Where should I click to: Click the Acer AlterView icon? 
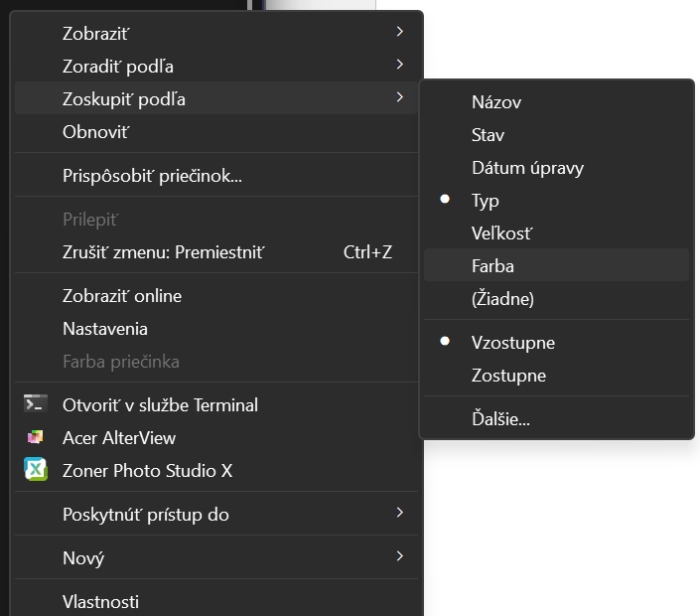point(36,437)
